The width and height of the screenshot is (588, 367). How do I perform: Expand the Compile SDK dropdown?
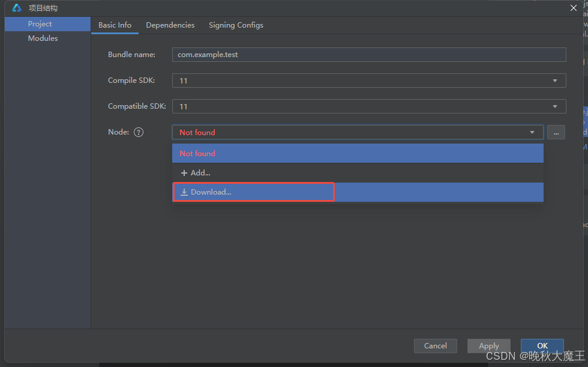click(x=555, y=80)
